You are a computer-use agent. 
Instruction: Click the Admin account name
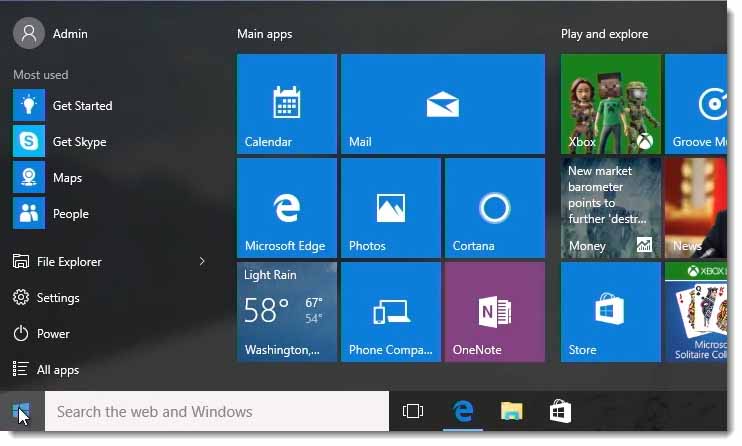[x=70, y=34]
